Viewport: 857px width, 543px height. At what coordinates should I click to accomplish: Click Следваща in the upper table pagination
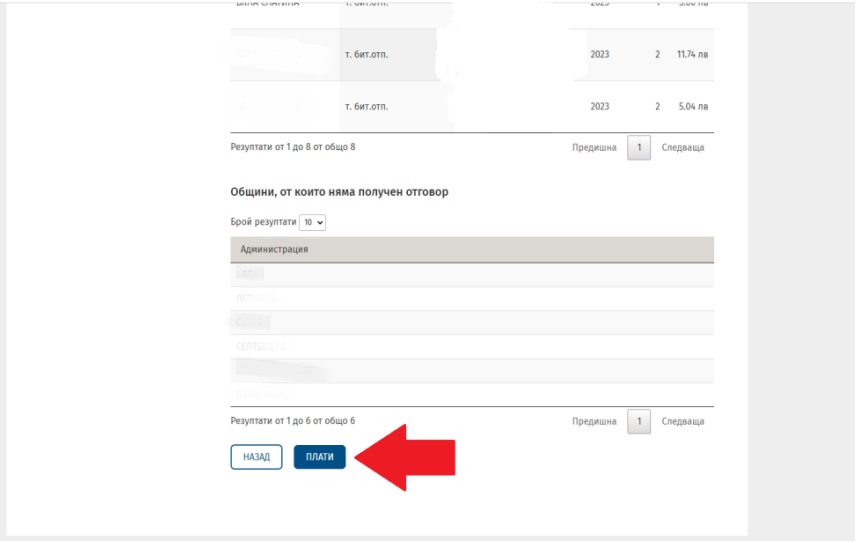pos(683,148)
